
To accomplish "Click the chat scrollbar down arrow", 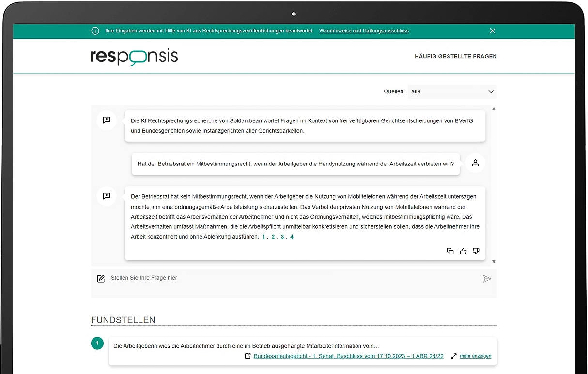I will pos(494,262).
